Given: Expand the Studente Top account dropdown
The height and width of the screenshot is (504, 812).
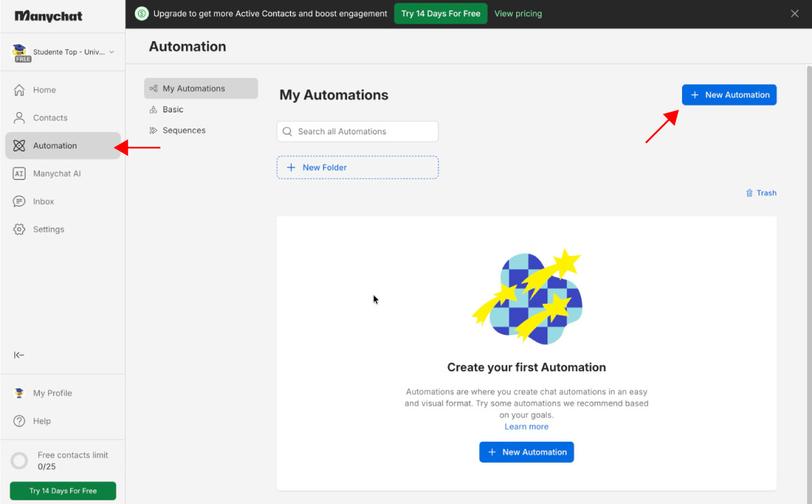Looking at the screenshot, I should pos(63,52).
